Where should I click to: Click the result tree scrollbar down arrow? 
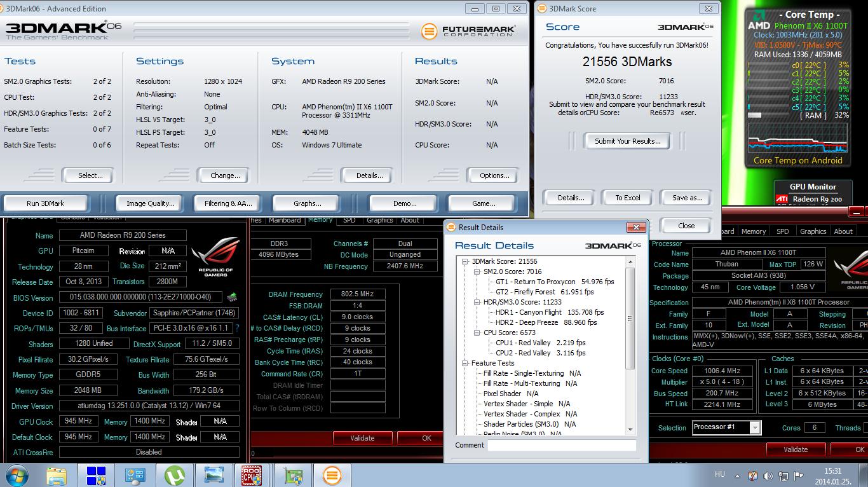[x=630, y=430]
